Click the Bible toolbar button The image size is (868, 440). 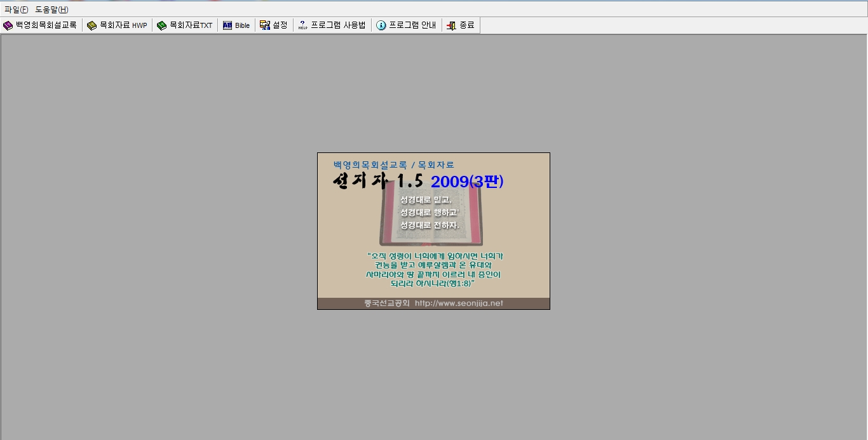tap(236, 25)
